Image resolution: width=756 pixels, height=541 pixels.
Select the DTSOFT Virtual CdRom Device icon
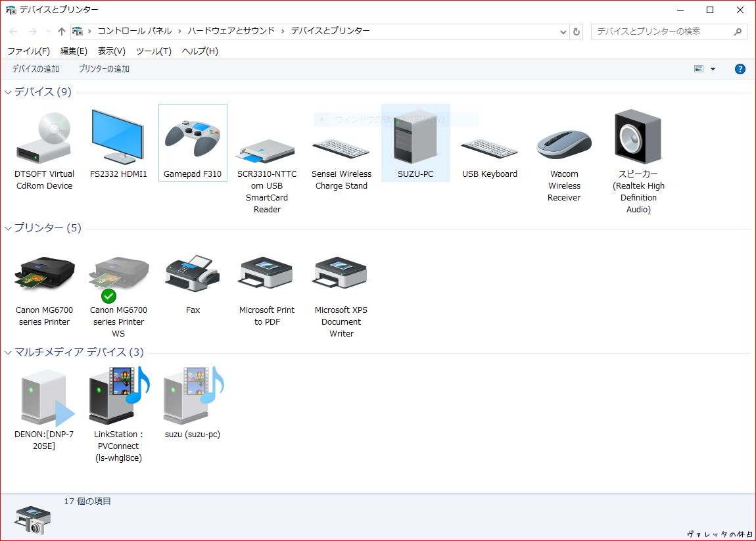pyautogui.click(x=44, y=138)
